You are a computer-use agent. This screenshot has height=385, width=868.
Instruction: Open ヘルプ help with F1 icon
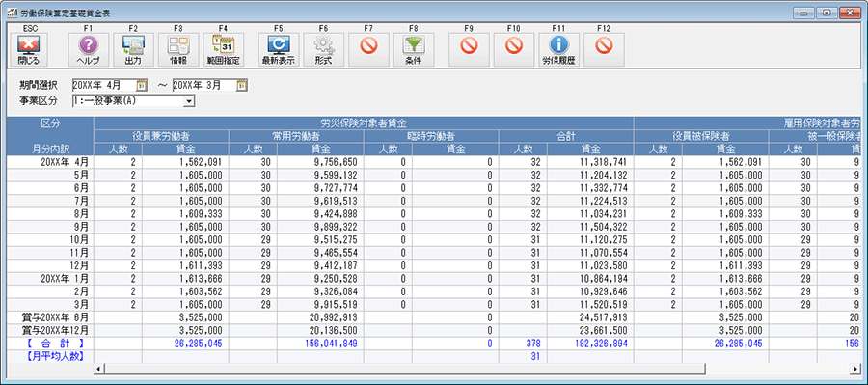88,50
